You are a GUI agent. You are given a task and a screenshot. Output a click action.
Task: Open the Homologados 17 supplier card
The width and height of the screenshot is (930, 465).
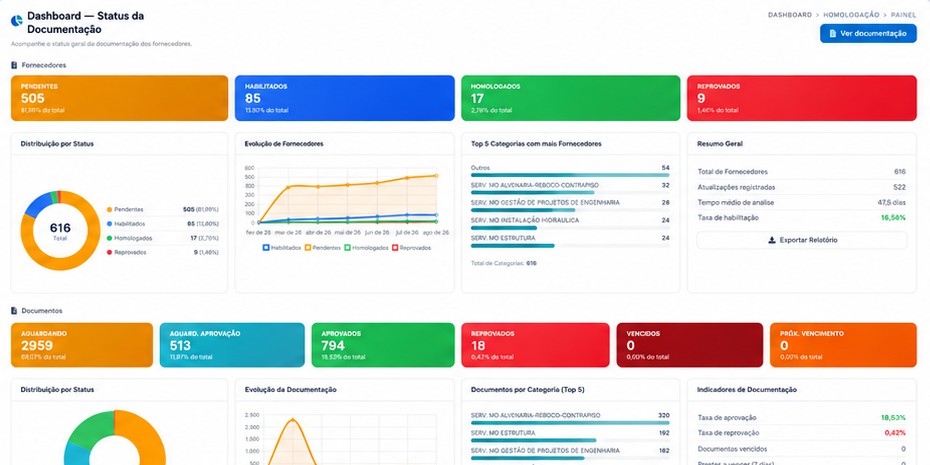pos(571,98)
